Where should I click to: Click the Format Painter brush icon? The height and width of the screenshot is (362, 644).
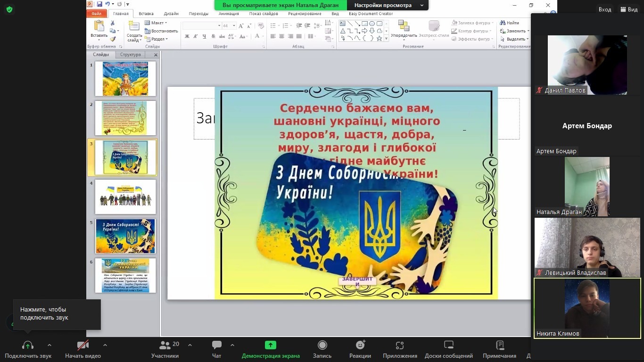(x=112, y=39)
